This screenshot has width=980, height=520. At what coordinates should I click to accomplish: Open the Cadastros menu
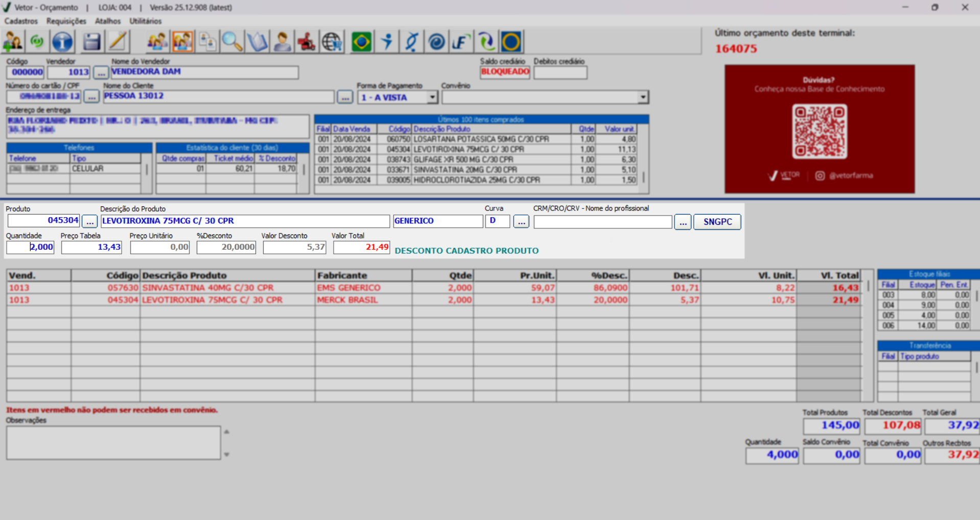pyautogui.click(x=21, y=21)
